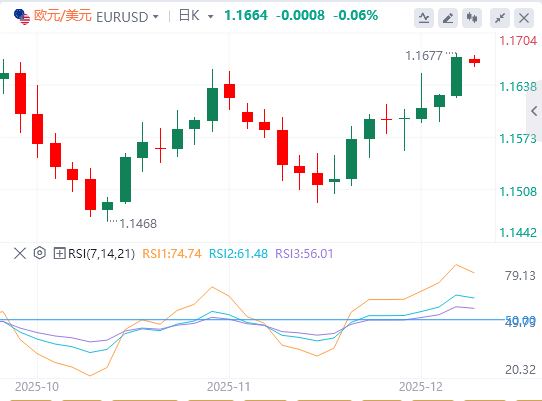Expand the right side panel chevron
Viewport: 542px width, 401px height.
(534, 111)
